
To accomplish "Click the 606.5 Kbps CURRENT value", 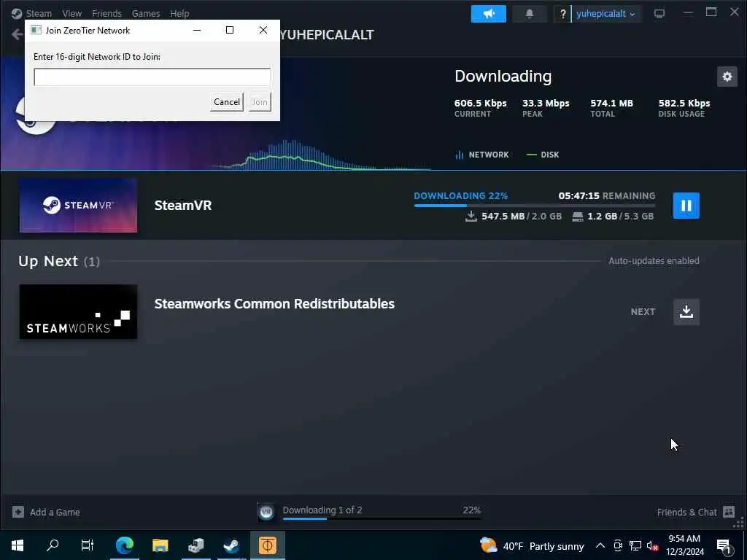I will 480,104.
